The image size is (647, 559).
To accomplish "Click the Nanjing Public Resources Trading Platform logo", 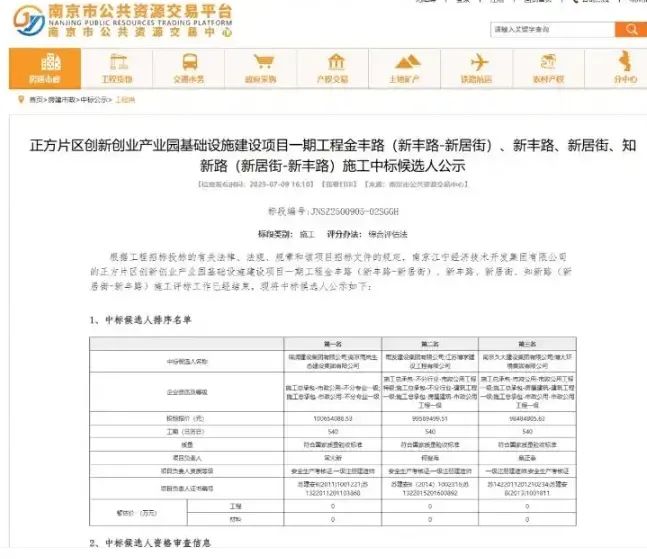I will [123, 21].
